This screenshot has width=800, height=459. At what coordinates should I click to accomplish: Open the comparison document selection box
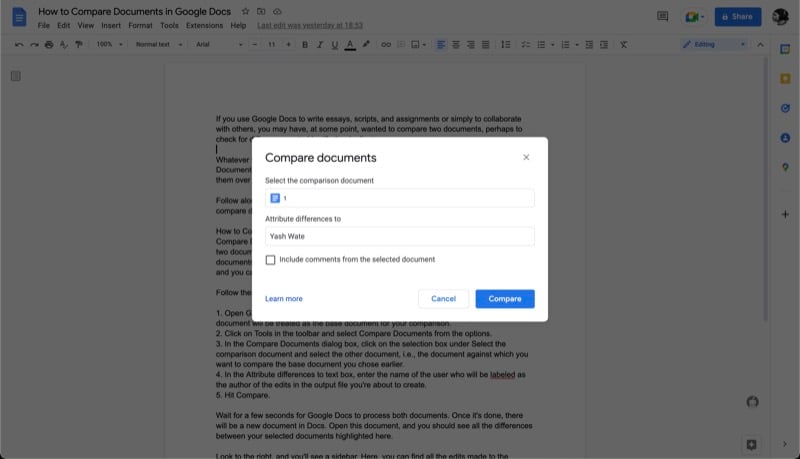pyautogui.click(x=399, y=198)
